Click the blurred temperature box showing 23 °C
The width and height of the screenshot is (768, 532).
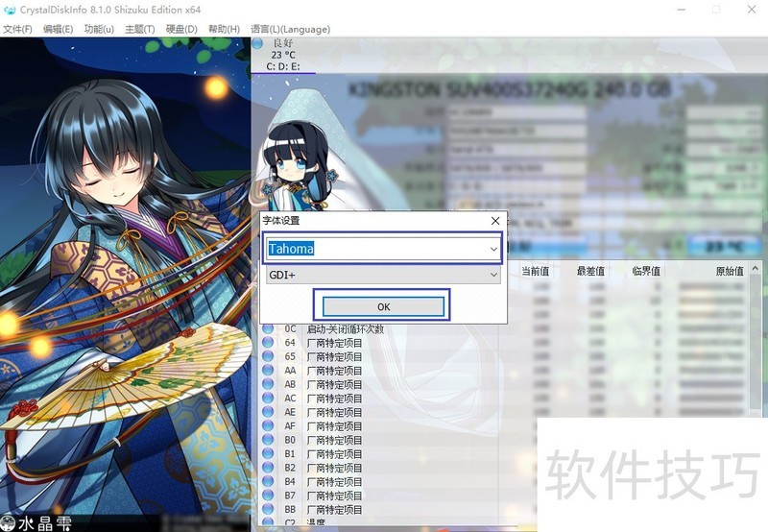pos(723,246)
